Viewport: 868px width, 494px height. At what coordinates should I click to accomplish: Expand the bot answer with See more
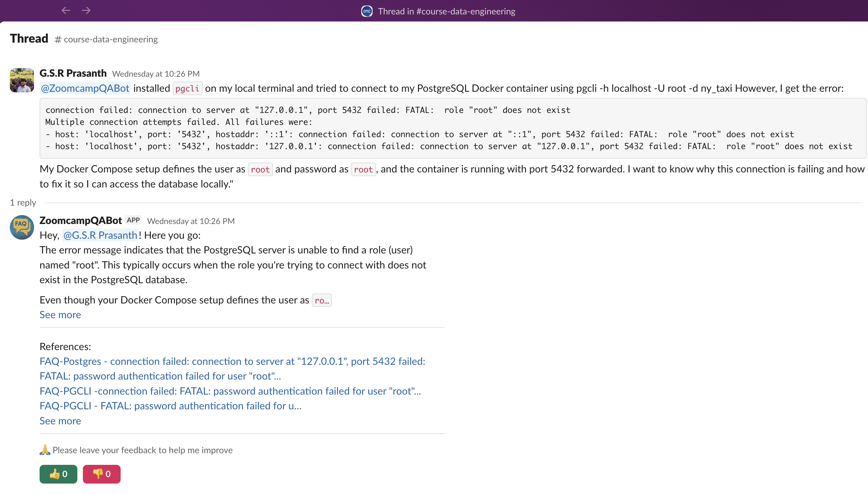click(x=60, y=315)
